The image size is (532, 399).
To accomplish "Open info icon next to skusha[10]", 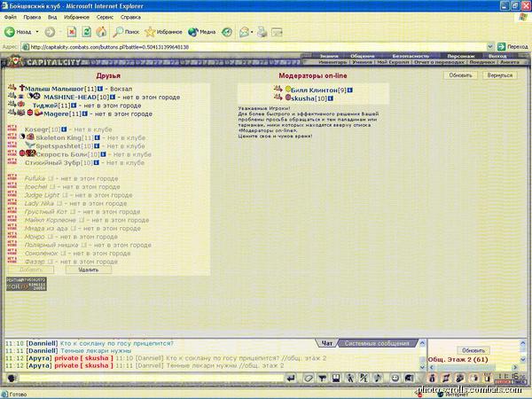I will pyautogui.click(x=330, y=98).
